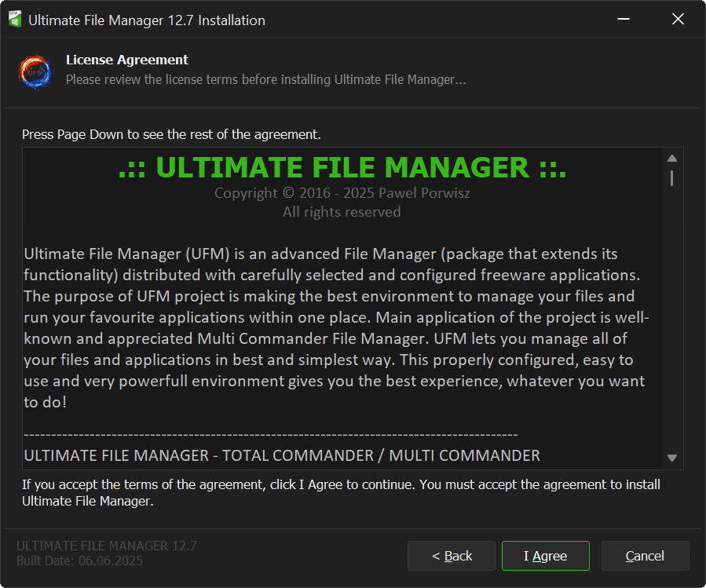The image size is (706, 588).
Task: Go back with the Back button
Action: coord(452,556)
